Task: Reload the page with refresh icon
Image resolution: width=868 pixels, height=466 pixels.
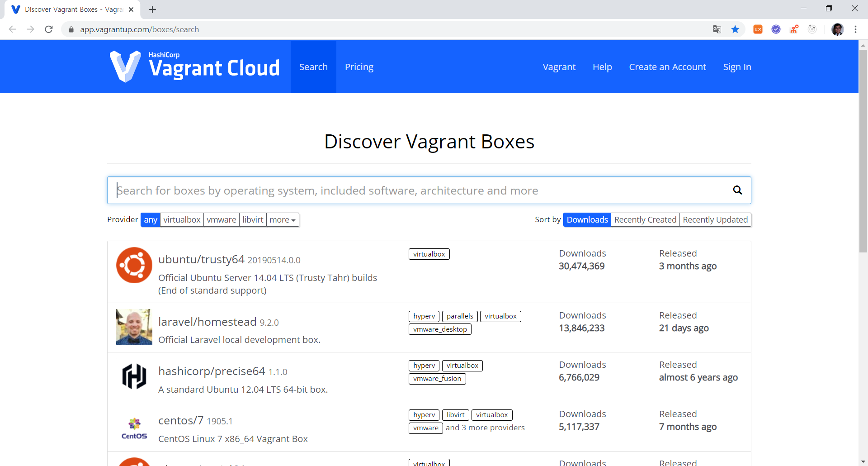Action: [49, 29]
